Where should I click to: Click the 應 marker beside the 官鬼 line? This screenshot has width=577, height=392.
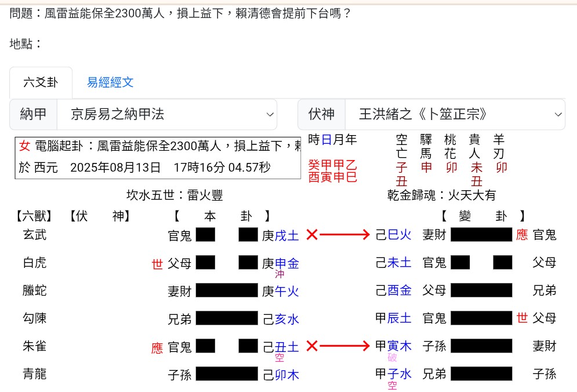(157, 346)
